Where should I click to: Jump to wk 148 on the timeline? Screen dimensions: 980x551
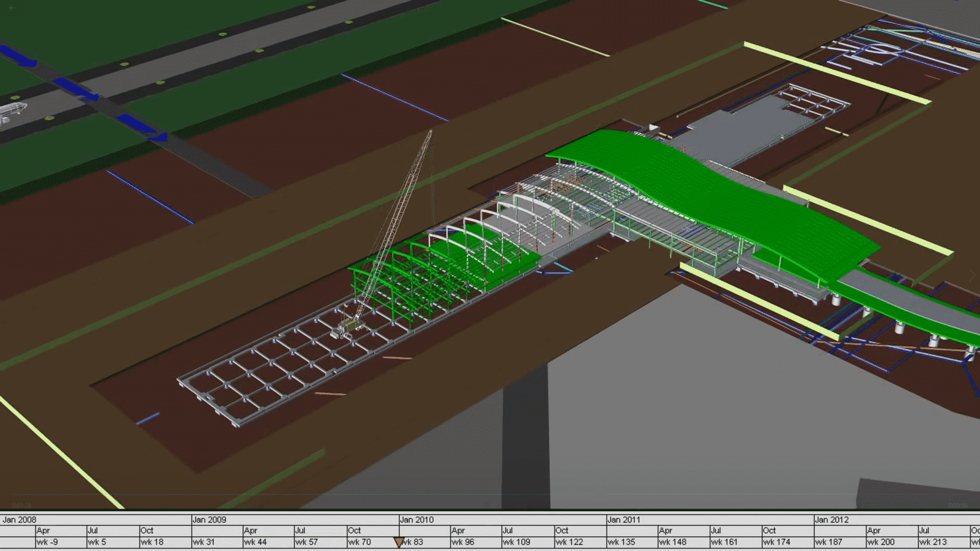673,542
